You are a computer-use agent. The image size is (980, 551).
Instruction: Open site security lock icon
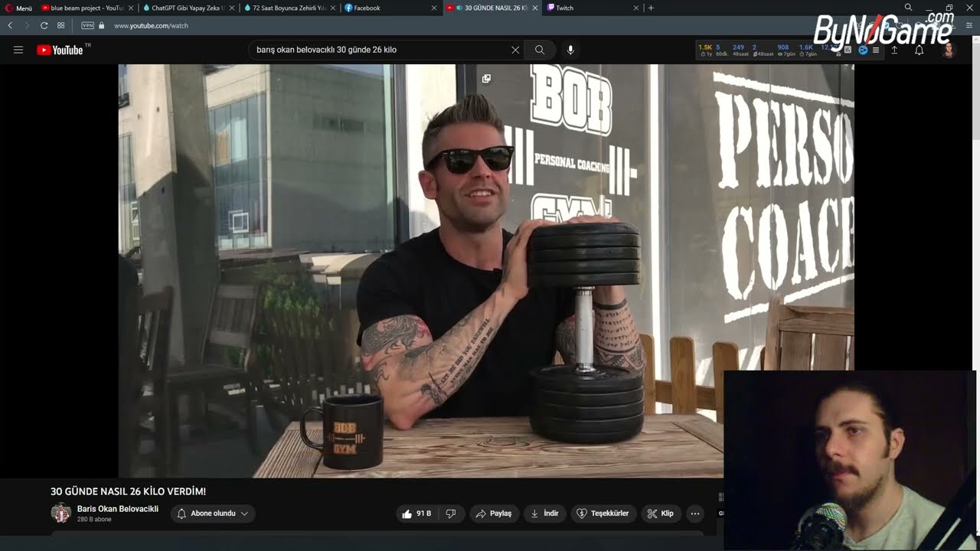click(x=101, y=25)
